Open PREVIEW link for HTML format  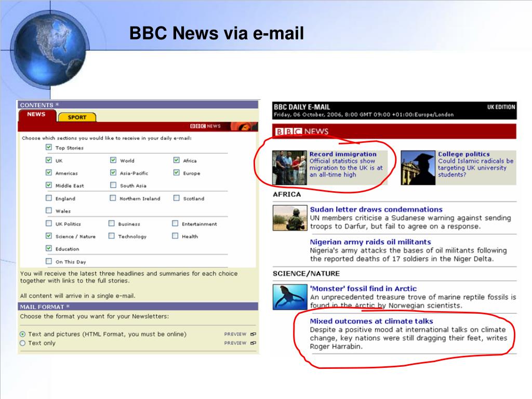(235, 334)
